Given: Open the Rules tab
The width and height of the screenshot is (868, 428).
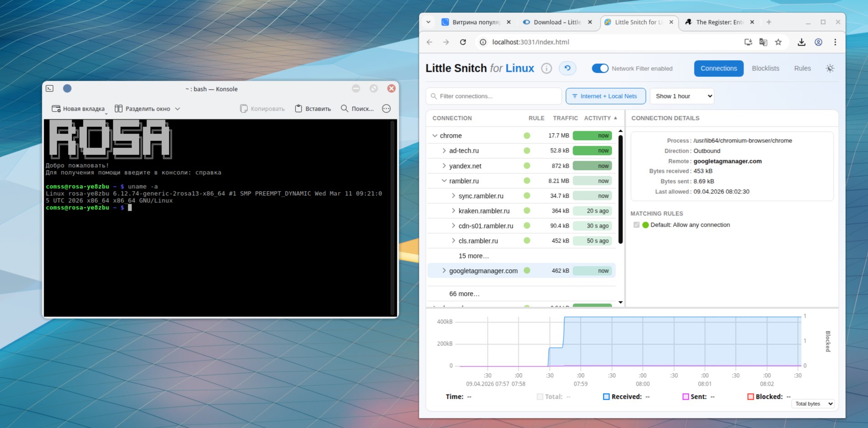Looking at the screenshot, I should [x=802, y=68].
